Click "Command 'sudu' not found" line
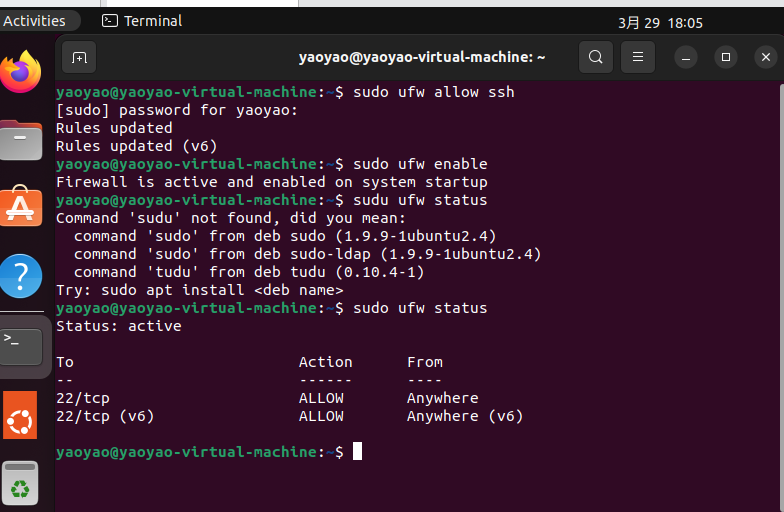This screenshot has height=512, width=784. 230,218
